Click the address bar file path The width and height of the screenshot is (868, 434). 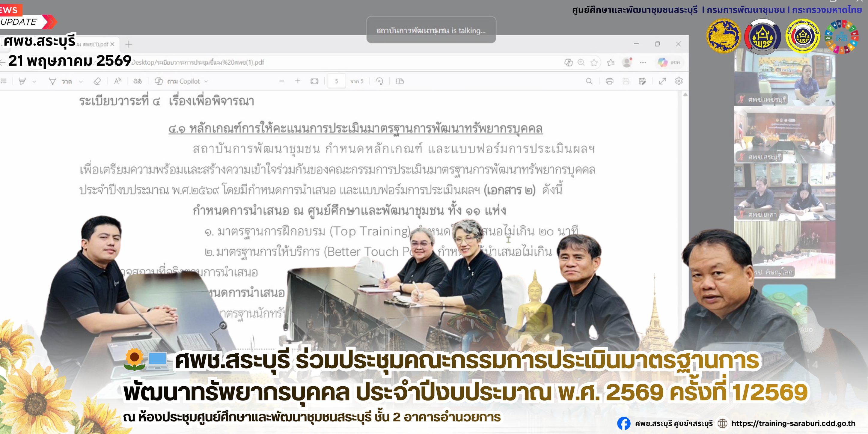[198, 62]
